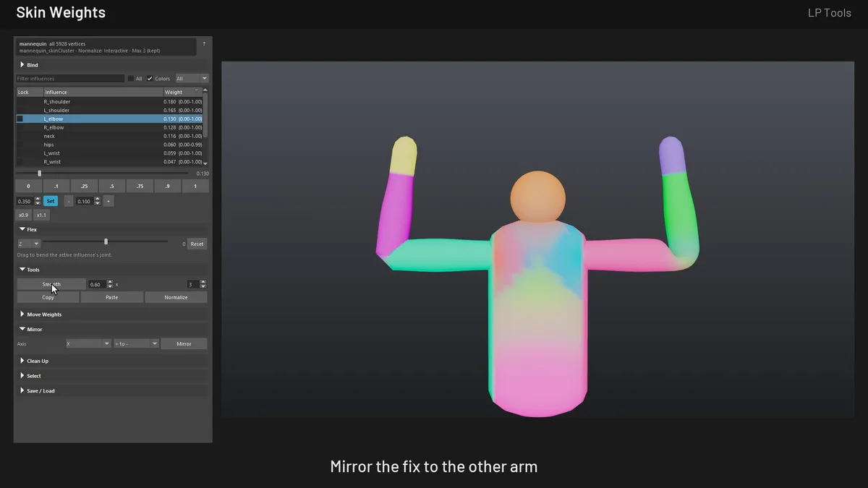Sort by the Lock column header
The height and width of the screenshot is (488, 868).
point(30,93)
